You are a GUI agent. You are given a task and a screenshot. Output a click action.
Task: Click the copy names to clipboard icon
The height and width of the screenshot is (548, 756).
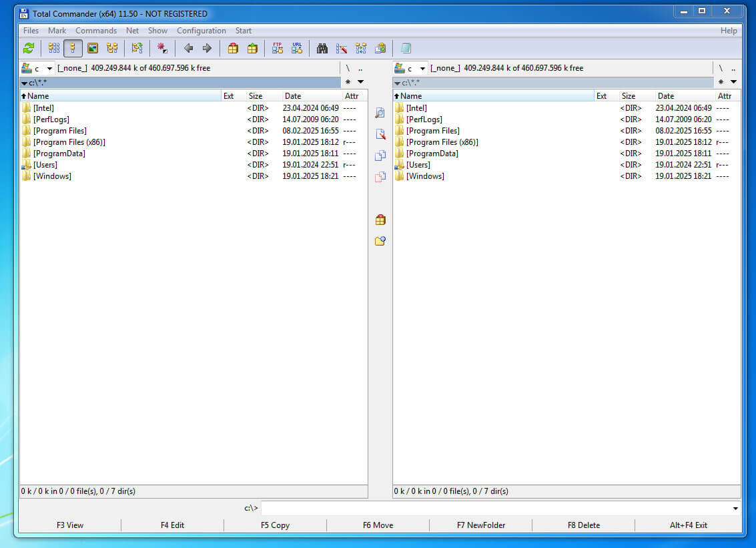coord(380,48)
